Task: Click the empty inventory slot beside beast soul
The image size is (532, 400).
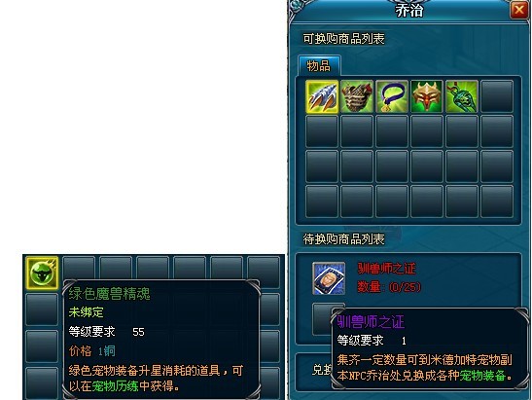Action: coord(79,269)
